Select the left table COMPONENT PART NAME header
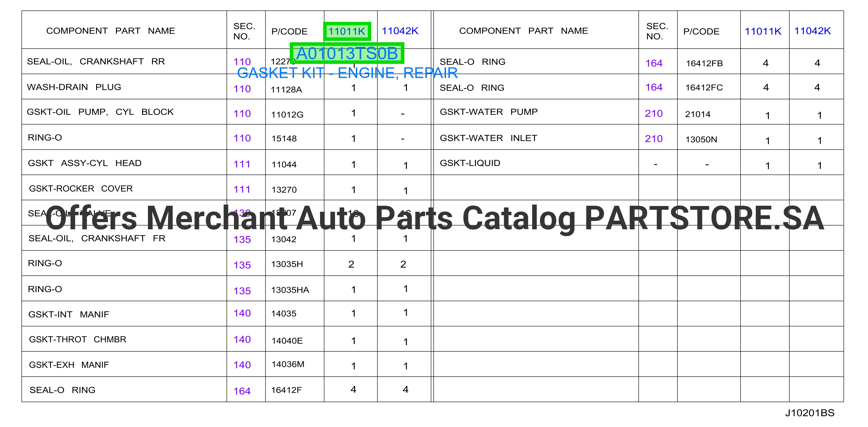 pos(111,31)
